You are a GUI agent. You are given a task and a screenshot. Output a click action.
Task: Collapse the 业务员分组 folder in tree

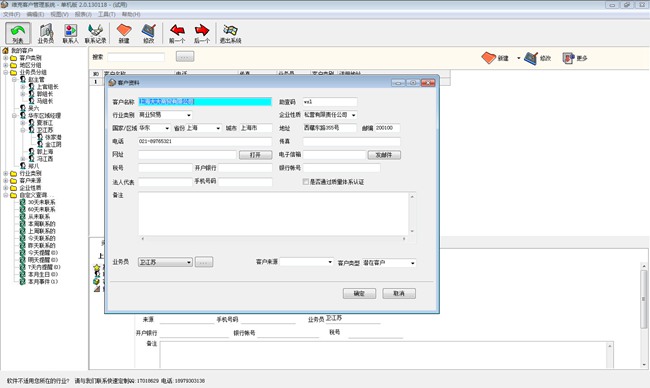point(6,72)
